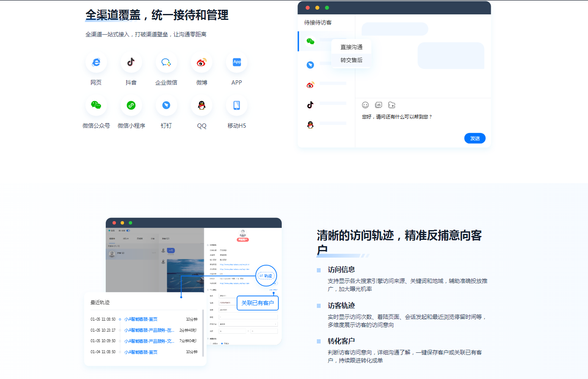Click the file transfer folder icon
Screen dimensions: 588x379
pyautogui.click(x=392, y=105)
